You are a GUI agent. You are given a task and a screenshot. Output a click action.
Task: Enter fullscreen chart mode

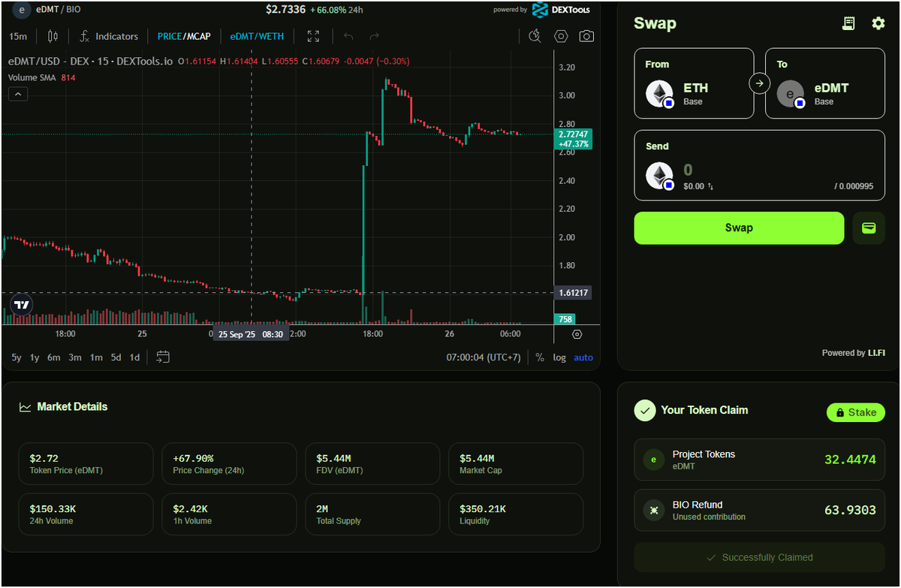click(x=314, y=36)
